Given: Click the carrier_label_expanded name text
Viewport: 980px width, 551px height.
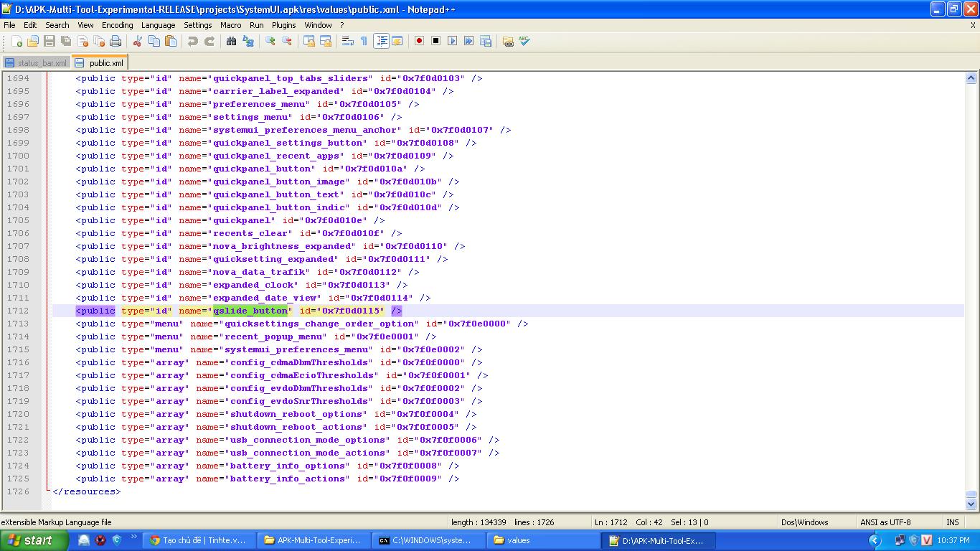Looking at the screenshot, I should [276, 91].
